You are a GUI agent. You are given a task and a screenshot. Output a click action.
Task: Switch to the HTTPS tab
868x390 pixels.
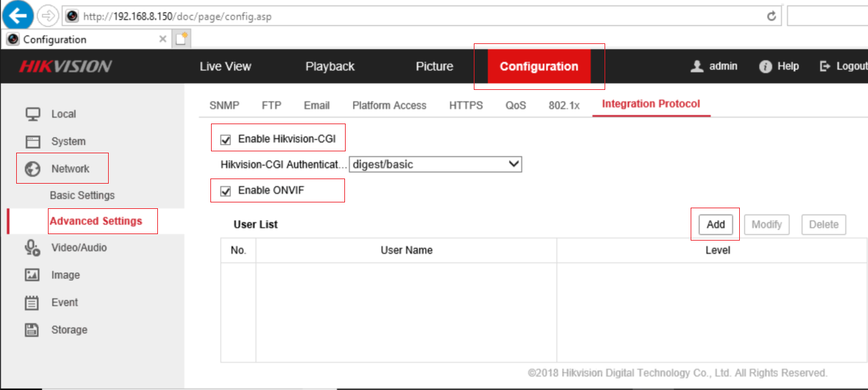[x=465, y=105]
